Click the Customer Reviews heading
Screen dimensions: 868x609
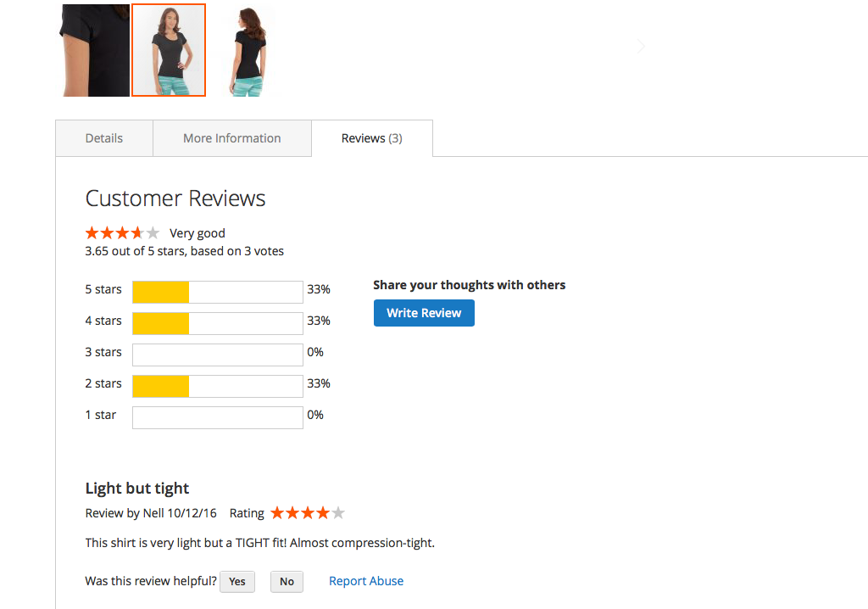point(175,198)
